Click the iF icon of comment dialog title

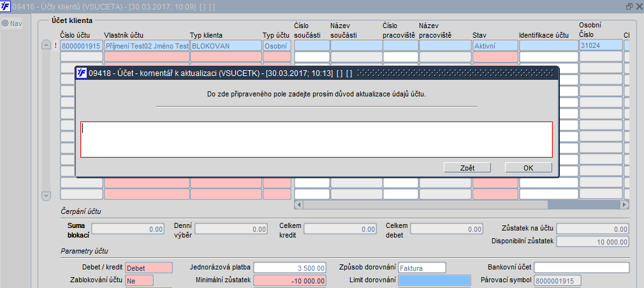[x=82, y=73]
